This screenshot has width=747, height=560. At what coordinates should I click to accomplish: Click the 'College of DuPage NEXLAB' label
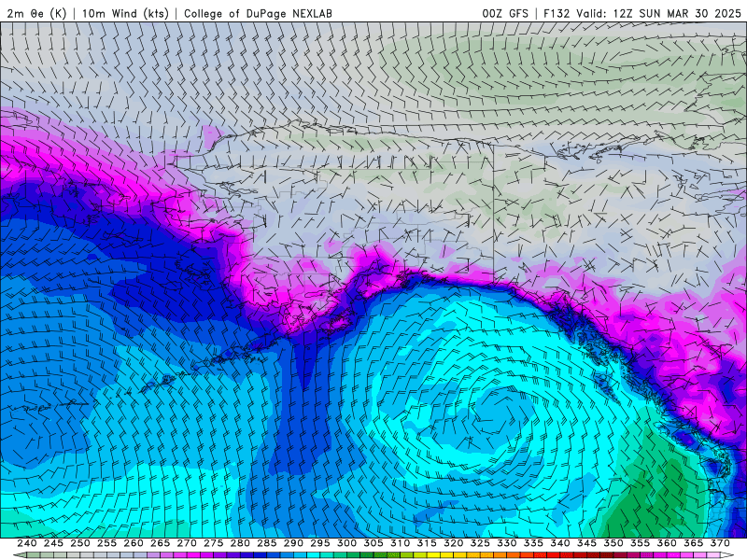pyautogui.click(x=258, y=13)
